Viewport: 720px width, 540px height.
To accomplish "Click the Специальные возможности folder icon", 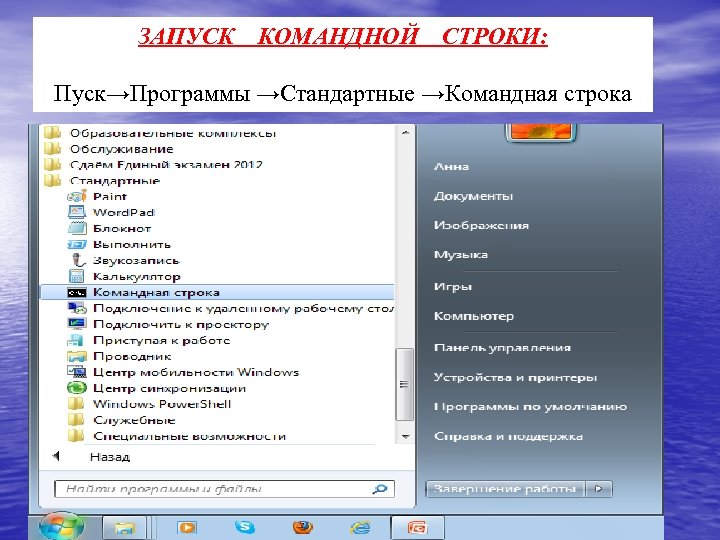I will [x=76, y=436].
